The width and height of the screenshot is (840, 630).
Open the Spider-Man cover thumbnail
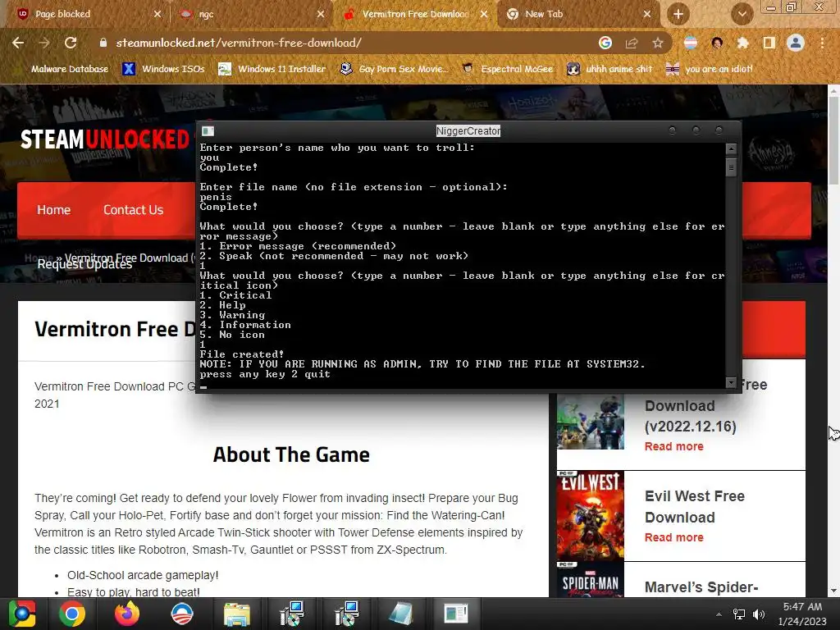click(x=591, y=580)
